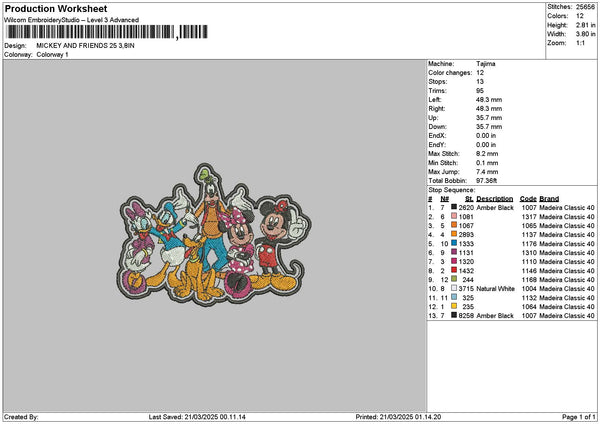Click the Down value '35.7 mm'
The image size is (600, 424).
[x=489, y=127]
